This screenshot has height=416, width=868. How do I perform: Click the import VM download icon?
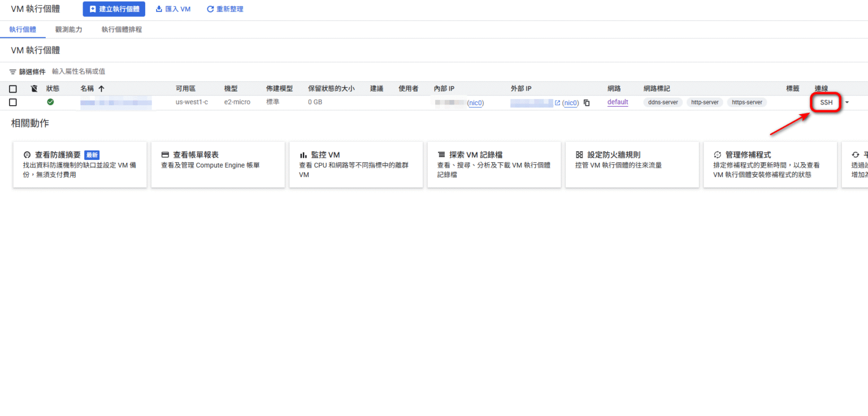point(159,8)
